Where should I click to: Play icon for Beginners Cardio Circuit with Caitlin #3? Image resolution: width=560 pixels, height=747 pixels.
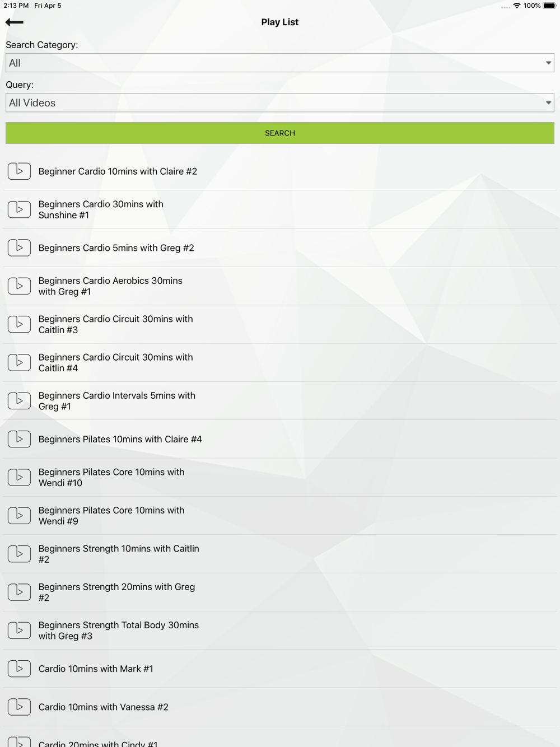click(x=19, y=324)
